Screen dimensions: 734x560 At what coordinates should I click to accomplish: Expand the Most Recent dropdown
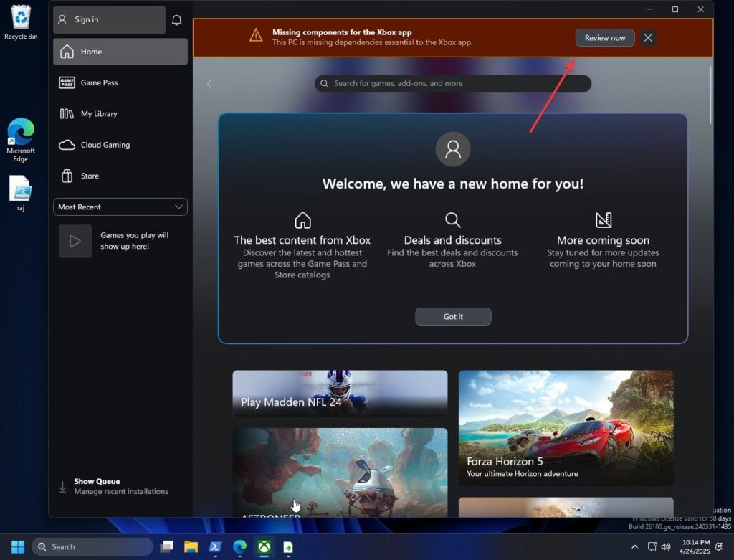pyautogui.click(x=120, y=207)
